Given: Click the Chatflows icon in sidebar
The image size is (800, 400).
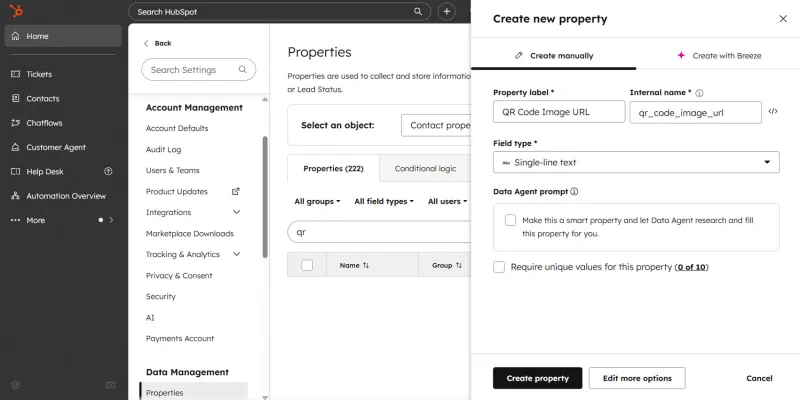Looking at the screenshot, I should (15, 123).
